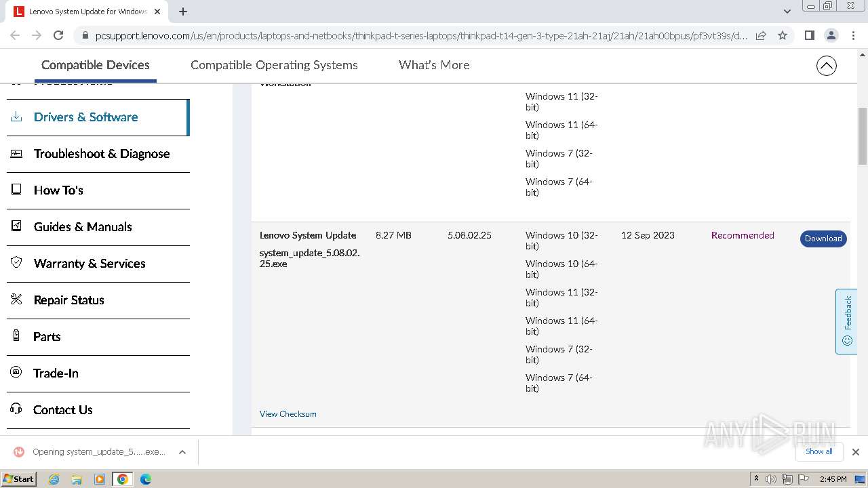View site information via the padlock icon
The height and width of the screenshot is (488, 868).
click(85, 36)
